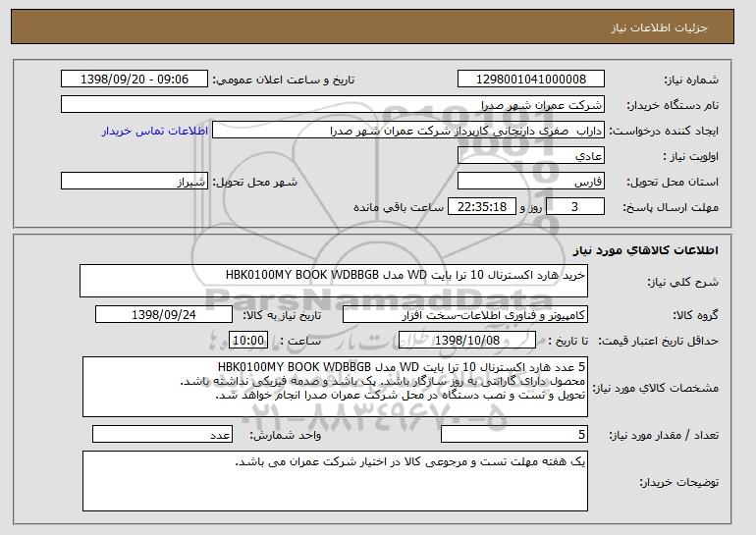Click the label مشخصات کالای مورد نیاز

pyautogui.click(x=655, y=388)
